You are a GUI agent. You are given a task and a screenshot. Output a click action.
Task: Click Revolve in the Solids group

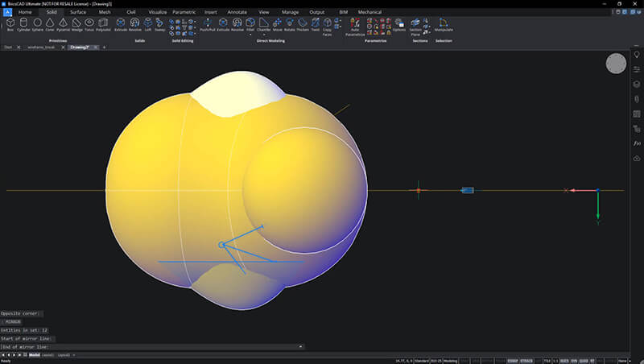tap(134, 24)
